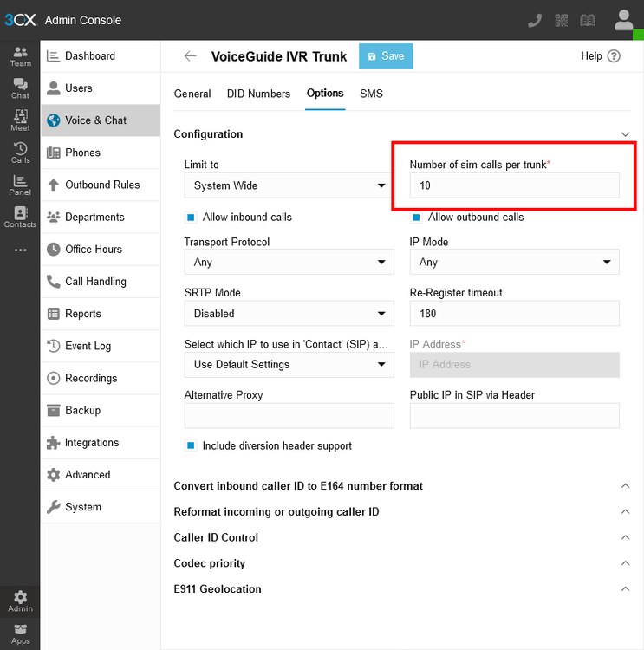Click the Re-Register timeout input field
644x650 pixels.
pyautogui.click(x=514, y=314)
